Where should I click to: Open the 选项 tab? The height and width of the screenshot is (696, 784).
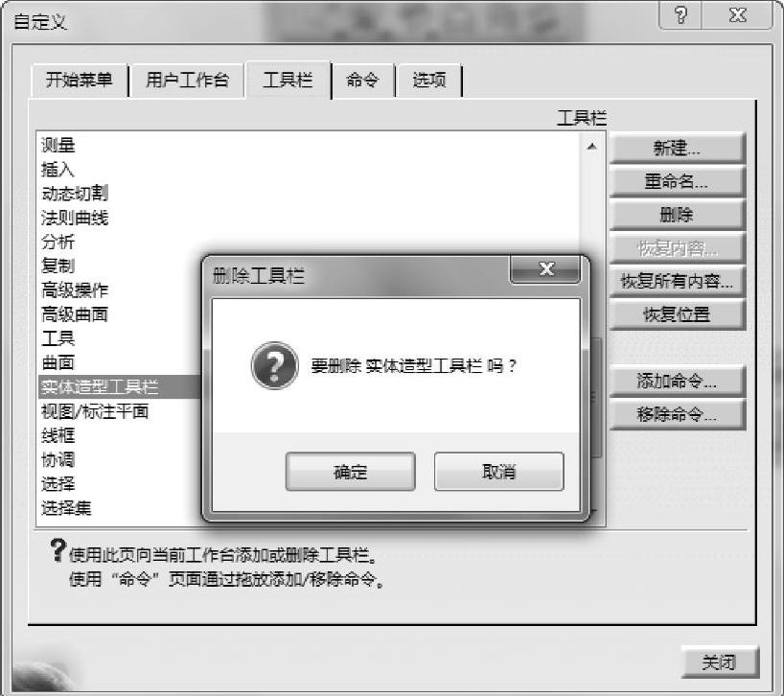click(x=429, y=80)
